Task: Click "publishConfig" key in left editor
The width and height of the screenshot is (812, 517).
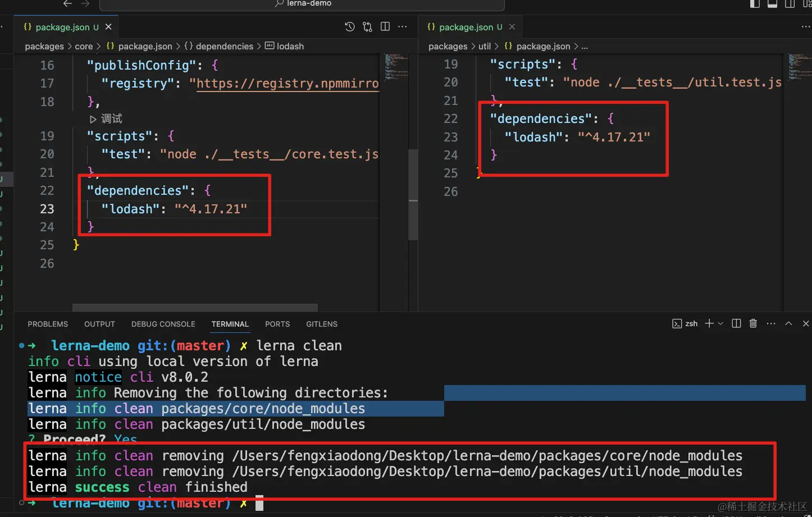Action: (x=142, y=65)
